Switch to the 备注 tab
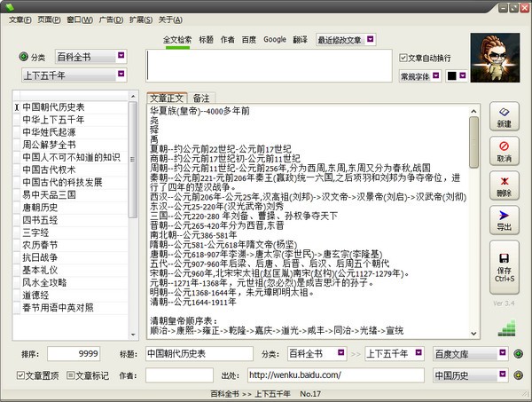This screenshot has width=532, height=402. pos(201,98)
